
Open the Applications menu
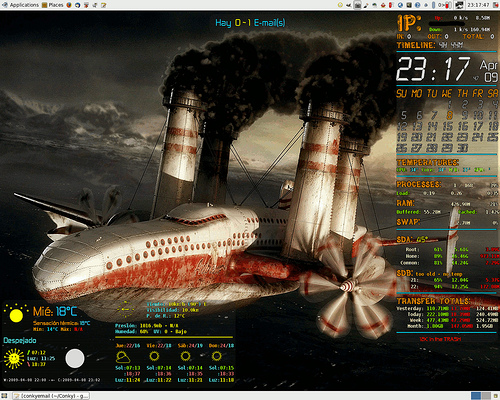click(x=20, y=5)
